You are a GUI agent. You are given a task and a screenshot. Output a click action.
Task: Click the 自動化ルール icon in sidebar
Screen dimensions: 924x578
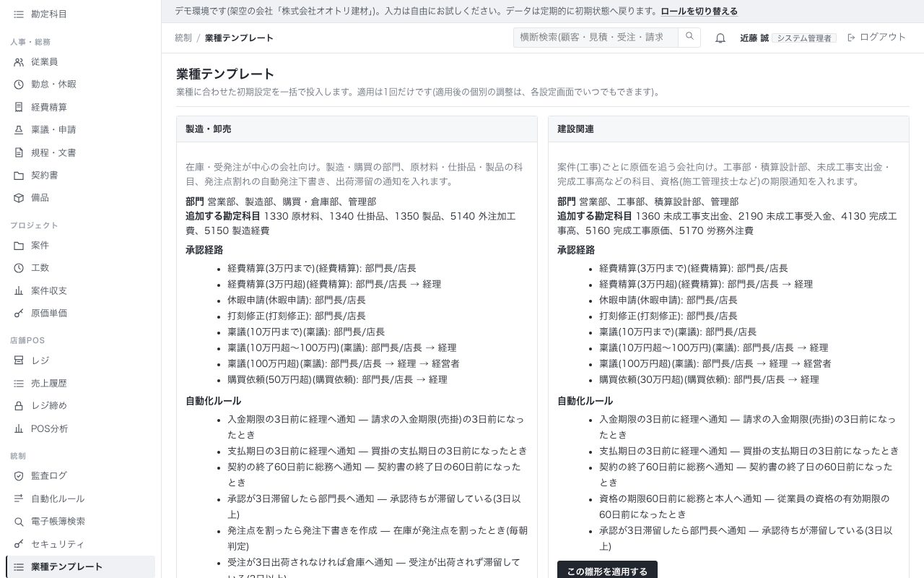tap(19, 499)
